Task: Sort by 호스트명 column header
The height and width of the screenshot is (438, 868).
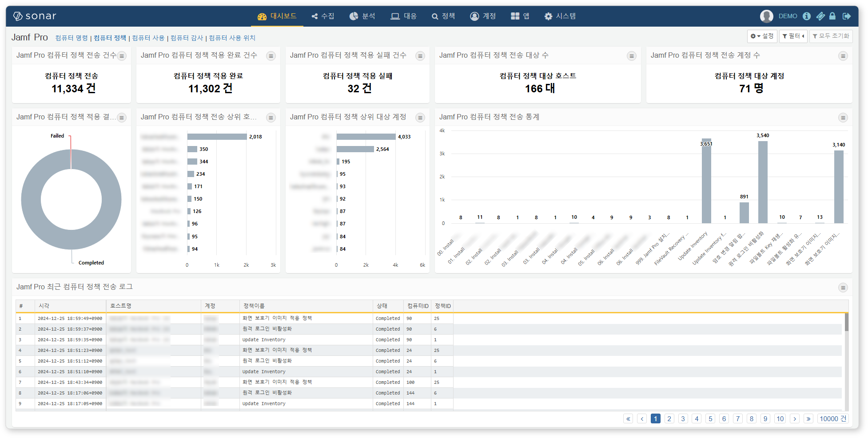Action: click(154, 306)
